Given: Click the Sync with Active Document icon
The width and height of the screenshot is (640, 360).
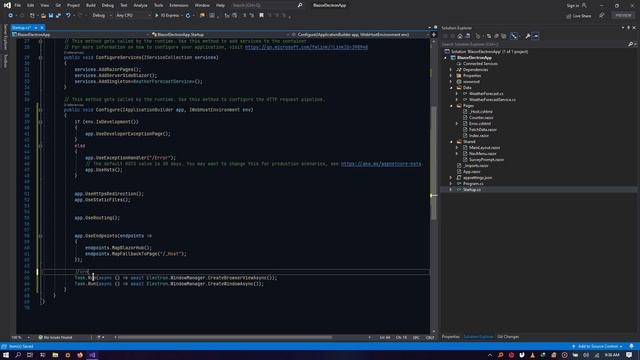Looking at the screenshot, I should pos(489,36).
